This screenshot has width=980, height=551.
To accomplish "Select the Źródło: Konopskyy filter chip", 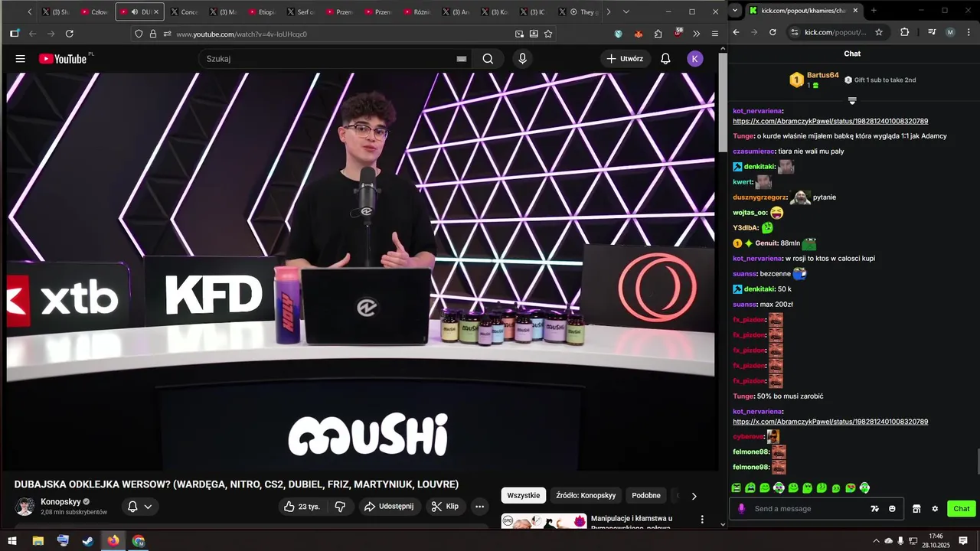I will 586,496.
